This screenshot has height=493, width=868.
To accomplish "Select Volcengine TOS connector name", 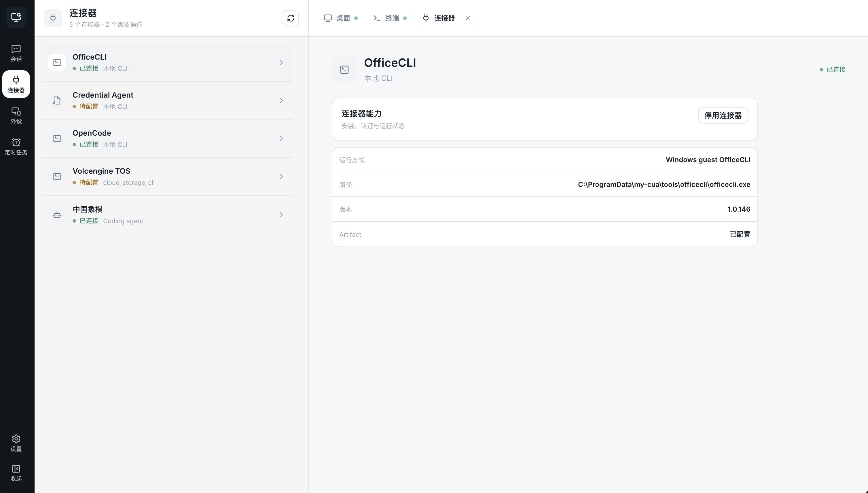I will click(x=101, y=171).
